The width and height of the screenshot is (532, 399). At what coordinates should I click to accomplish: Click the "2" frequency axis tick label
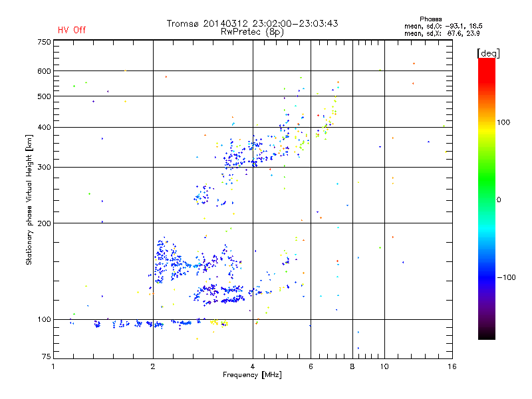pos(153,366)
